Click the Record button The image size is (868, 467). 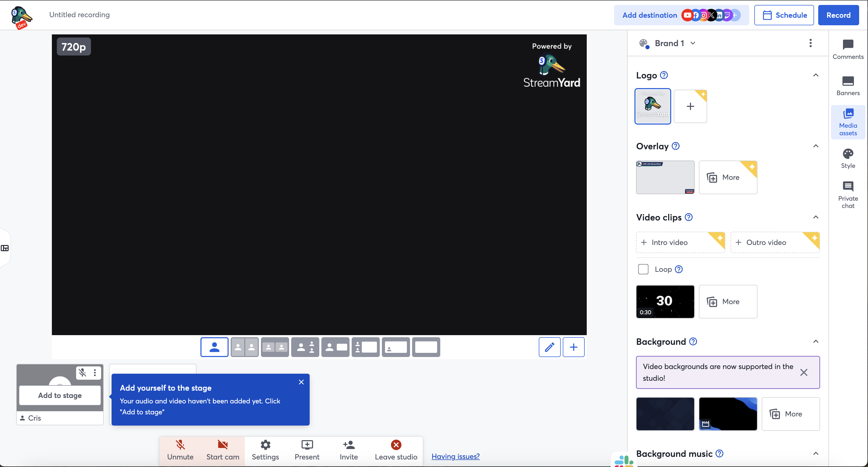838,15
